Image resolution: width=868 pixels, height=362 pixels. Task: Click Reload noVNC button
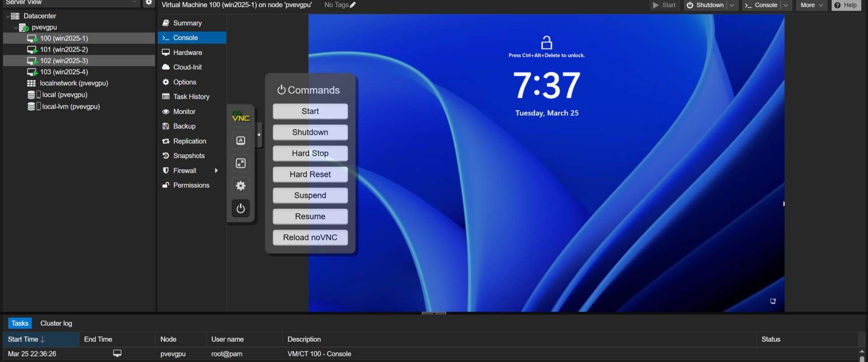310,238
